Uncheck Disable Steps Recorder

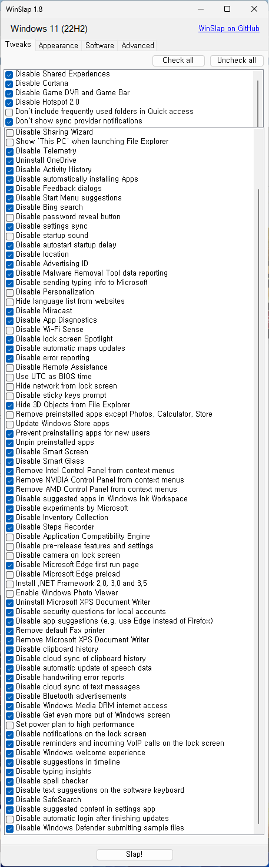click(9, 527)
